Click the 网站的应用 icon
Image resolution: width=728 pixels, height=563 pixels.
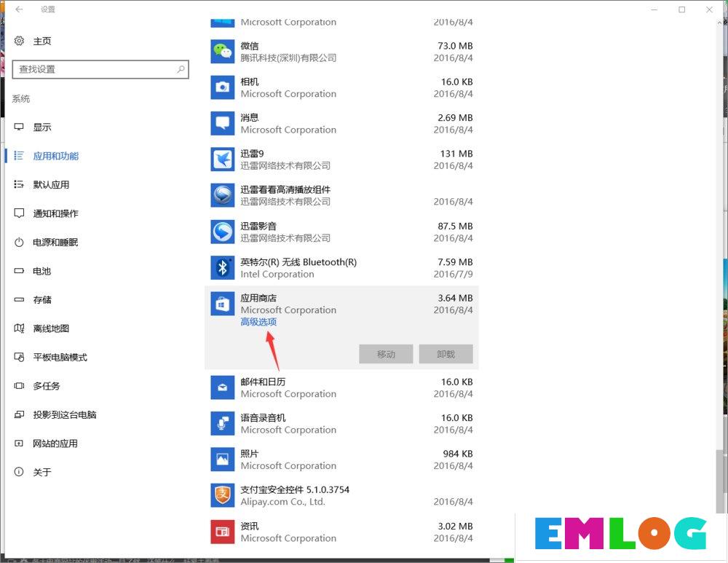tap(19, 444)
